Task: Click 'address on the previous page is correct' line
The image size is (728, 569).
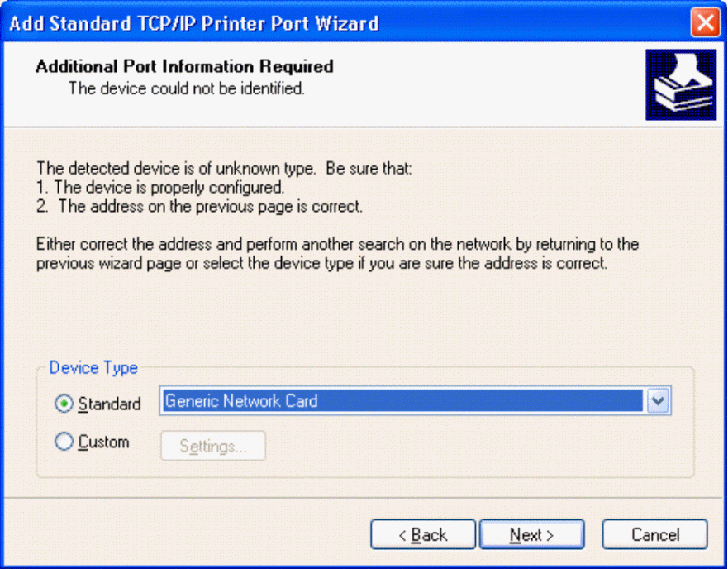Action: coord(200,207)
